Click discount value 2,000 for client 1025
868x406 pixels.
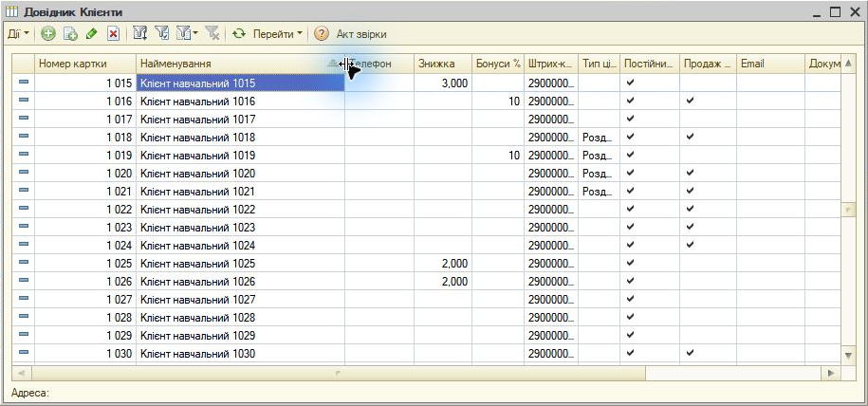(x=454, y=263)
